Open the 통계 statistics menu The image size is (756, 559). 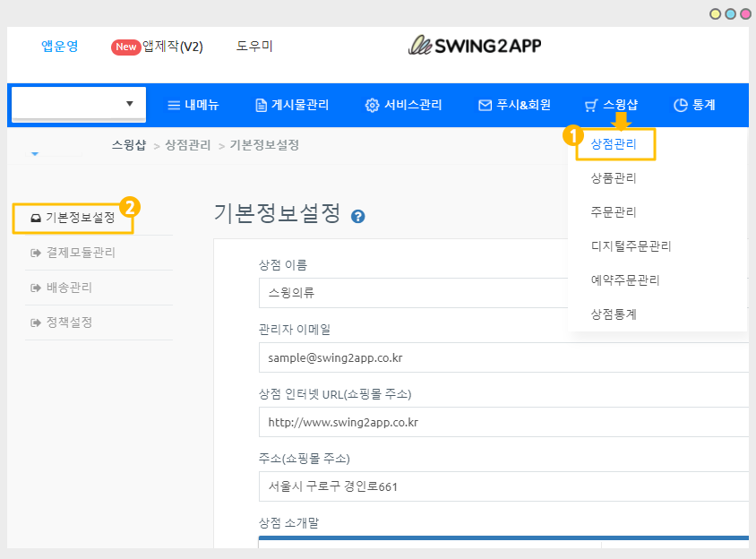pyautogui.click(x=694, y=105)
